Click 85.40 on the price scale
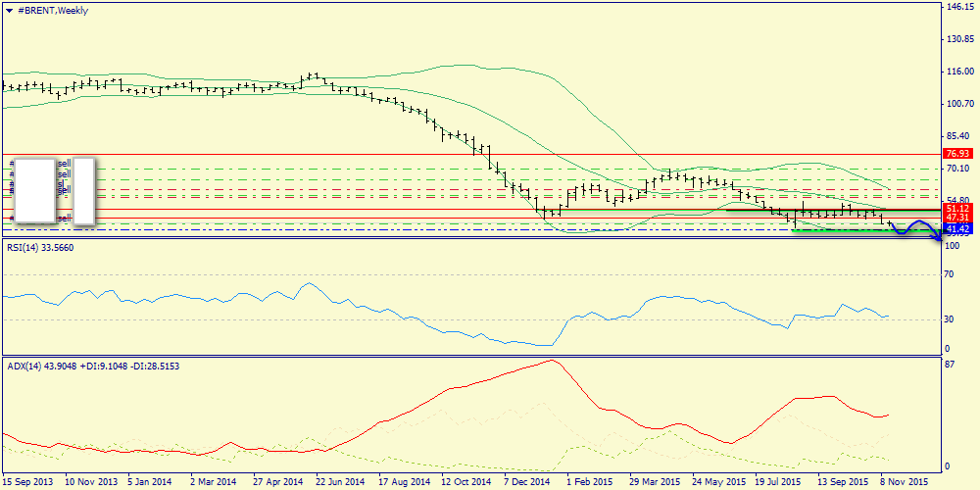980x490 pixels. pyautogui.click(x=958, y=136)
